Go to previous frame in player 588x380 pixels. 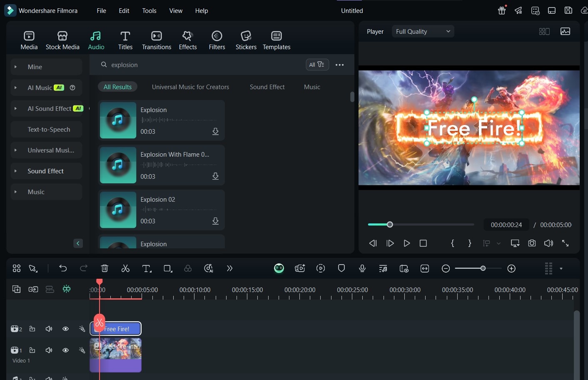(x=373, y=243)
